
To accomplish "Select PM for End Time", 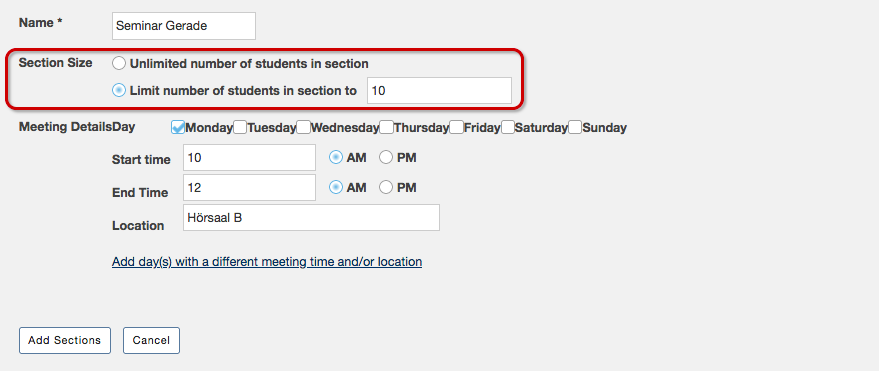I will tap(386, 188).
